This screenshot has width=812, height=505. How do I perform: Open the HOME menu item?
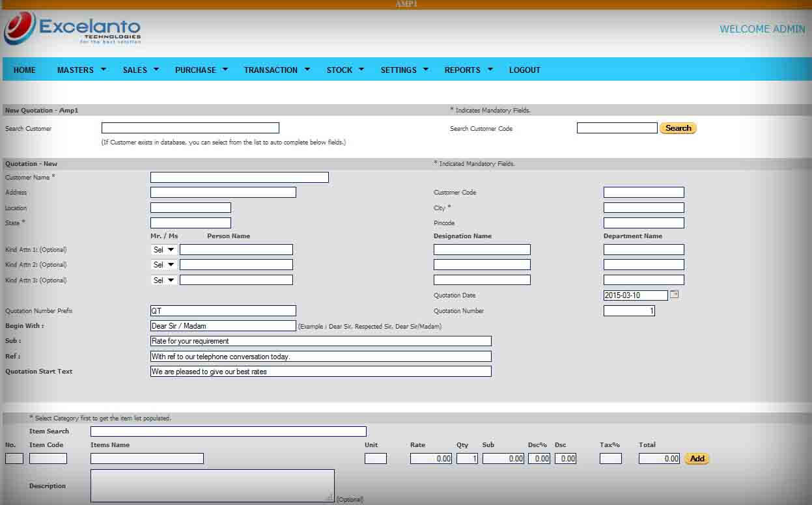pyautogui.click(x=23, y=70)
